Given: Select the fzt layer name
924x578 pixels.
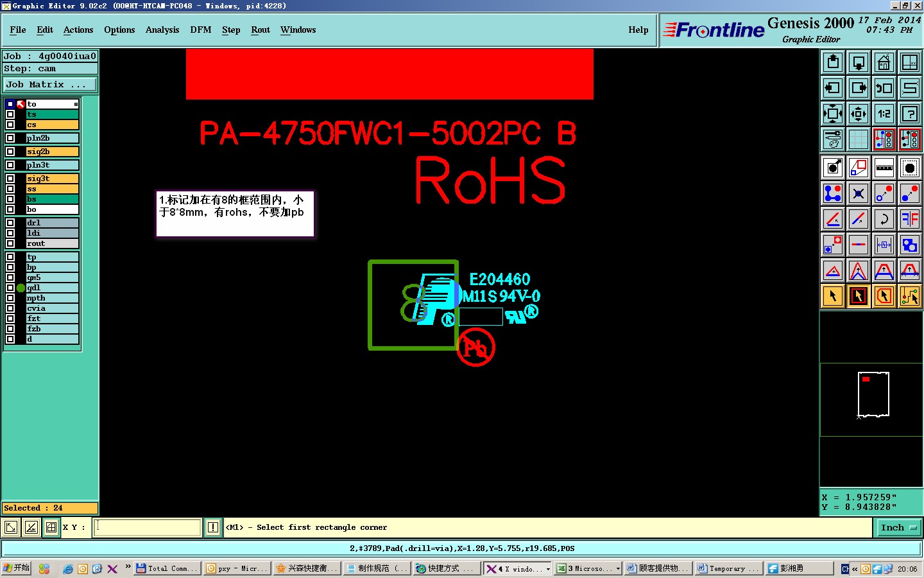Looking at the screenshot, I should click(x=52, y=319).
